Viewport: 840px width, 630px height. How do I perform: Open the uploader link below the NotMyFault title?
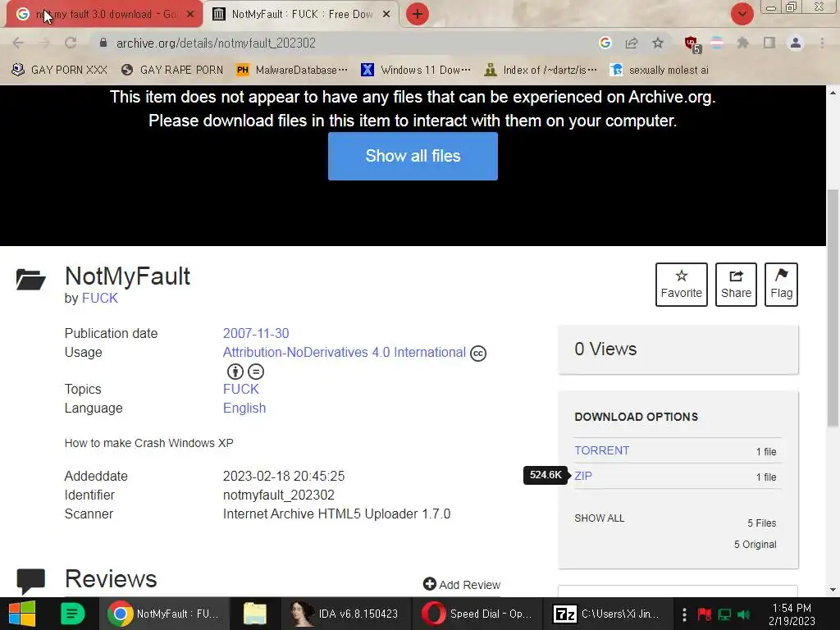pyautogui.click(x=99, y=299)
